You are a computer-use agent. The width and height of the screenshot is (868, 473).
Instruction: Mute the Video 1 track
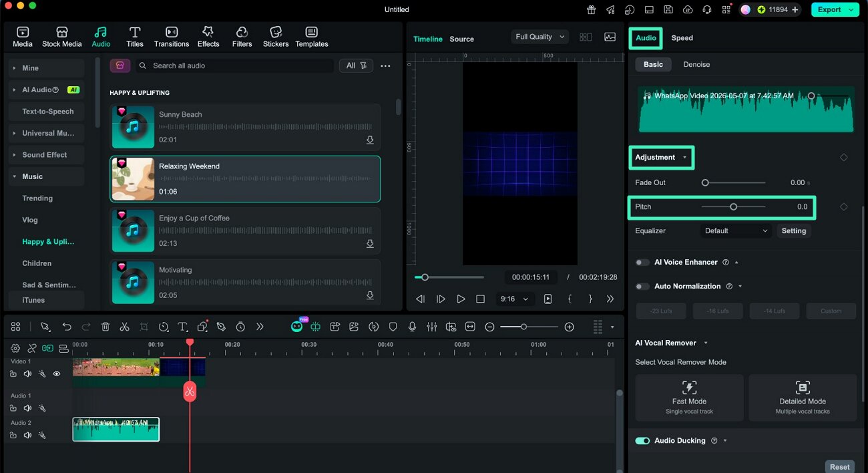(x=27, y=374)
